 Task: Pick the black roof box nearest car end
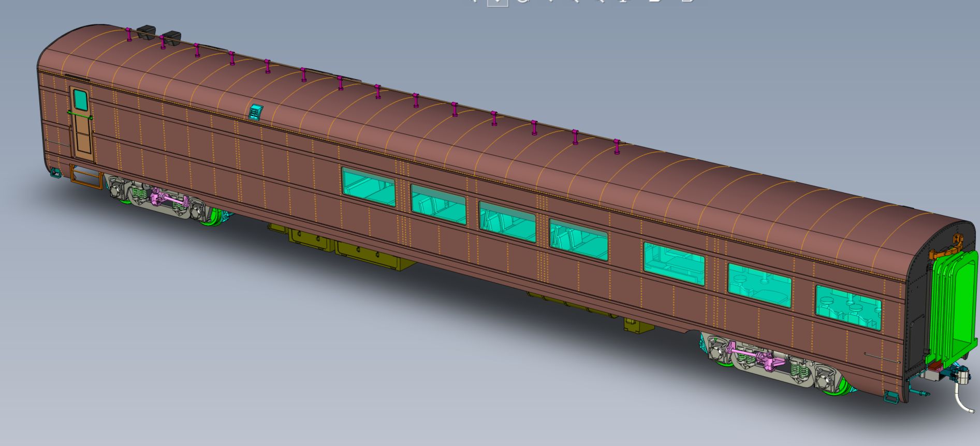tap(147, 32)
